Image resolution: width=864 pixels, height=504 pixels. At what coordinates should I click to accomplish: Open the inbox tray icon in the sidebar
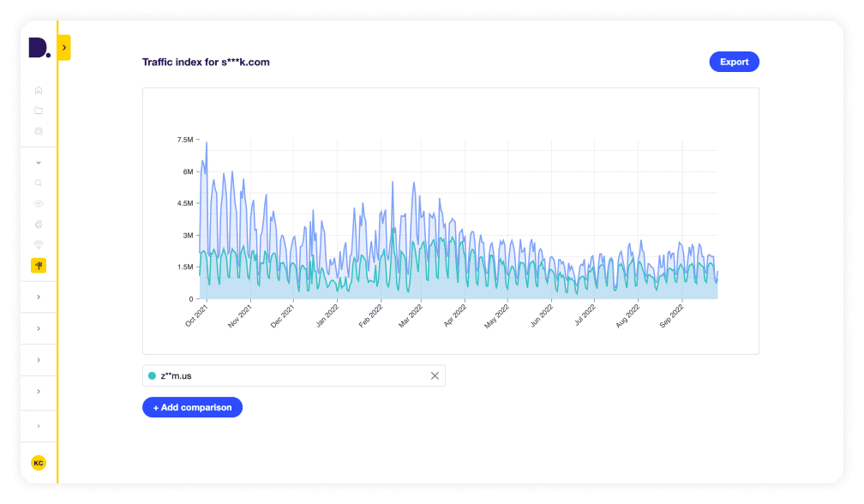tap(39, 131)
